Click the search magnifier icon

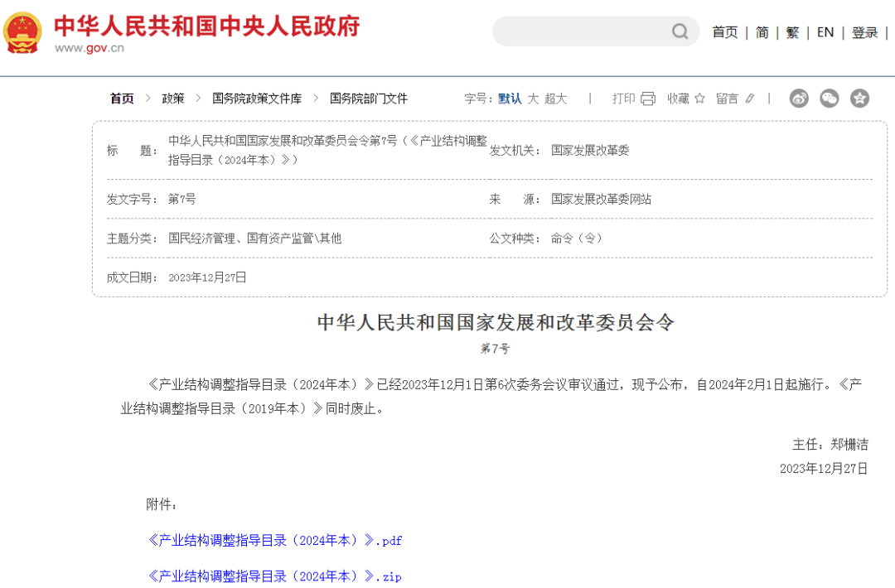[680, 32]
